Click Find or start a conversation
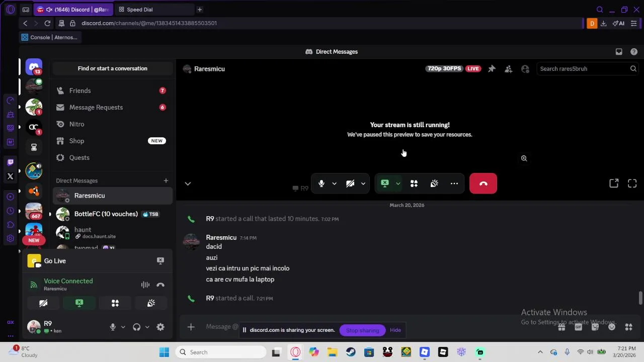The height and width of the screenshot is (362, 644). [113, 68]
